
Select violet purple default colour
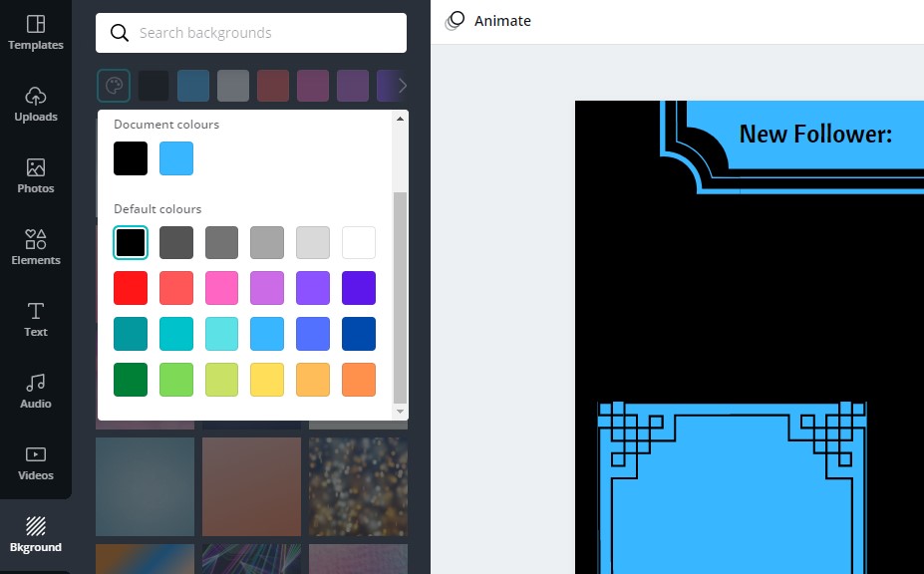tap(313, 288)
